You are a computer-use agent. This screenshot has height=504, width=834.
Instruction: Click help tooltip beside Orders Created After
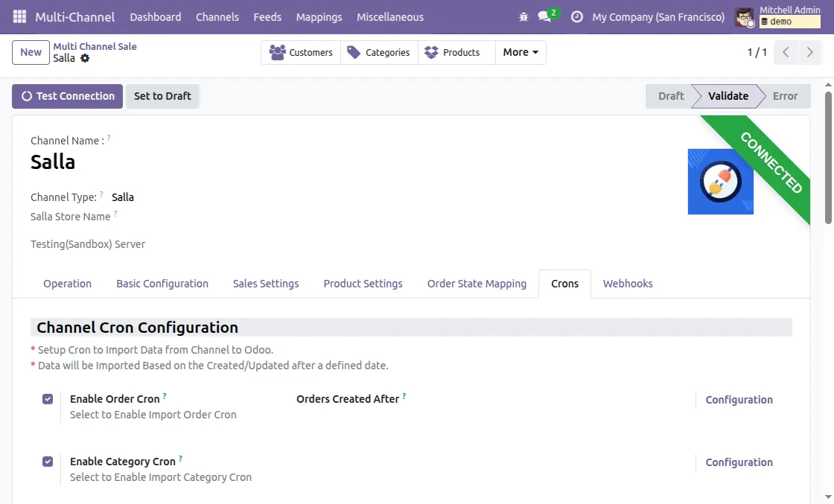click(x=404, y=396)
